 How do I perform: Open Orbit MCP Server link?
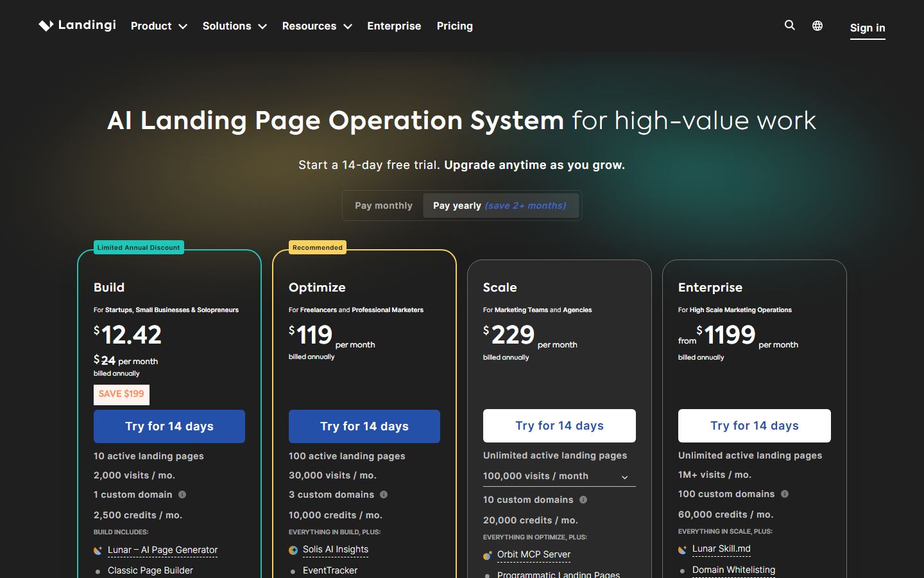point(534,554)
